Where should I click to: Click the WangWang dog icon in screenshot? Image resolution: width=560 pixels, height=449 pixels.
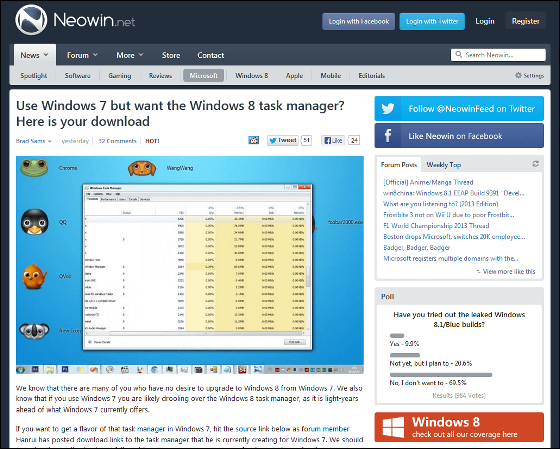[x=142, y=168]
